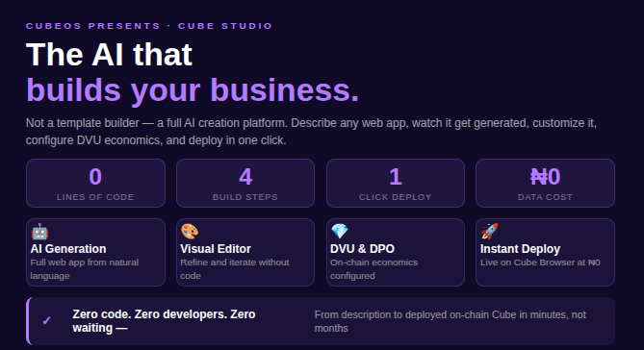644x350 pixels.
Task: Select the '₦0 Data Cost' stat card
Action: (545, 183)
